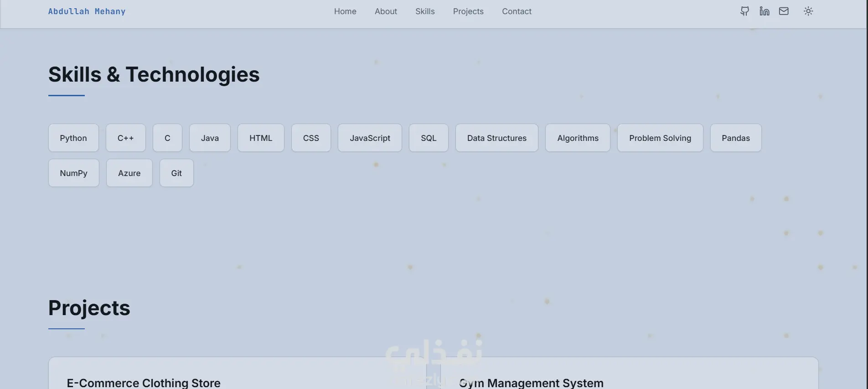
Task: Jump to the Skills section link
Action: [x=425, y=11]
